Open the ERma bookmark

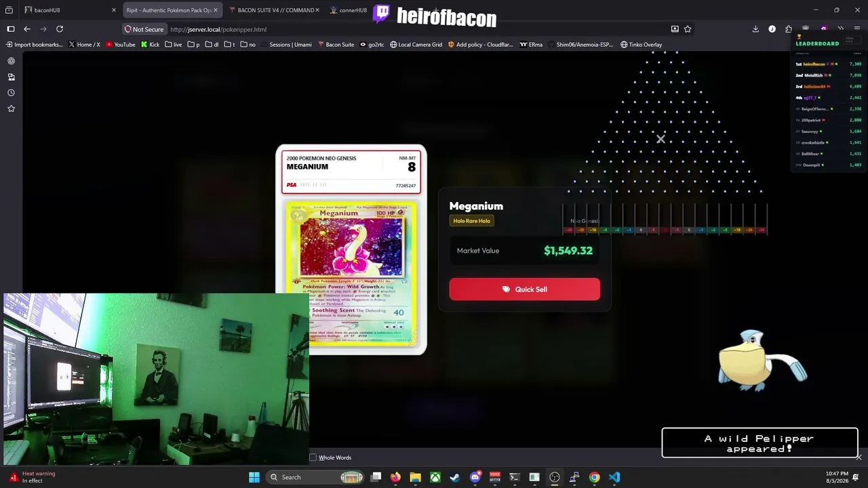(531, 45)
